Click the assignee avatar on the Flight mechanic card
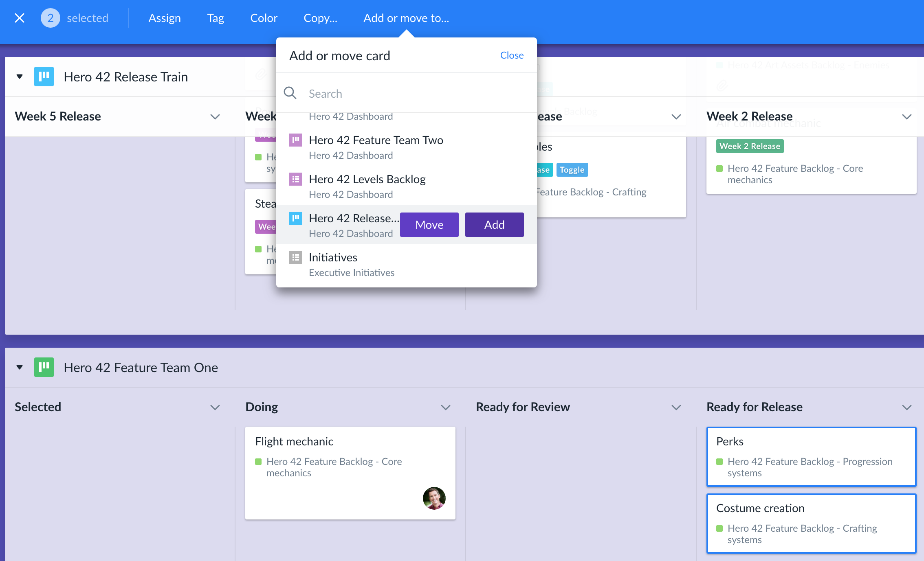The width and height of the screenshot is (924, 561). point(434,498)
